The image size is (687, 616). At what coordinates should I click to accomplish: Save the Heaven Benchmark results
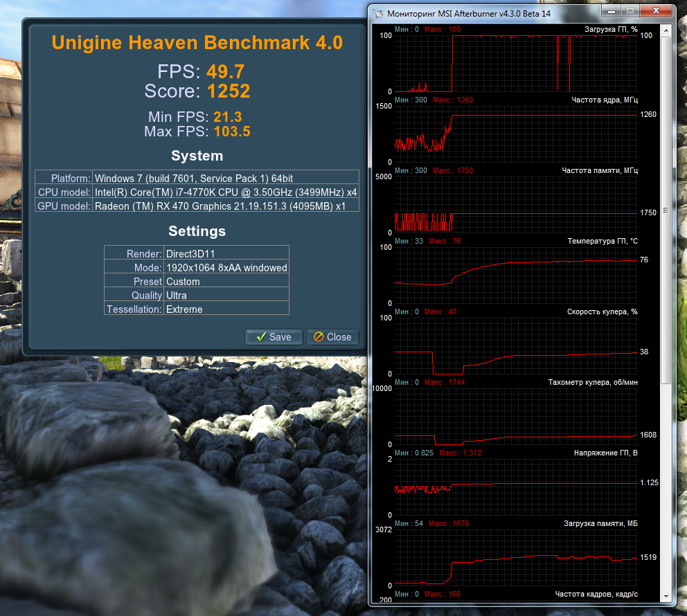tap(274, 337)
